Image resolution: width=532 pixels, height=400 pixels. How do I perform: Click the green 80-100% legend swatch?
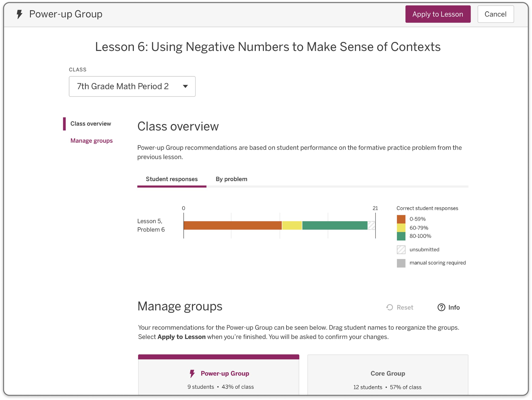coord(401,236)
